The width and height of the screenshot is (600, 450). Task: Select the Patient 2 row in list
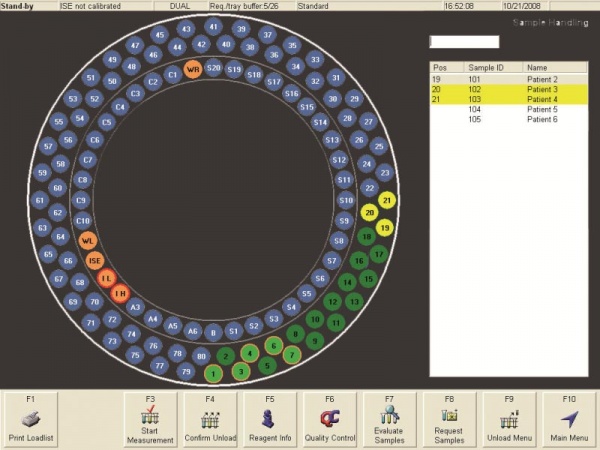[x=511, y=78]
